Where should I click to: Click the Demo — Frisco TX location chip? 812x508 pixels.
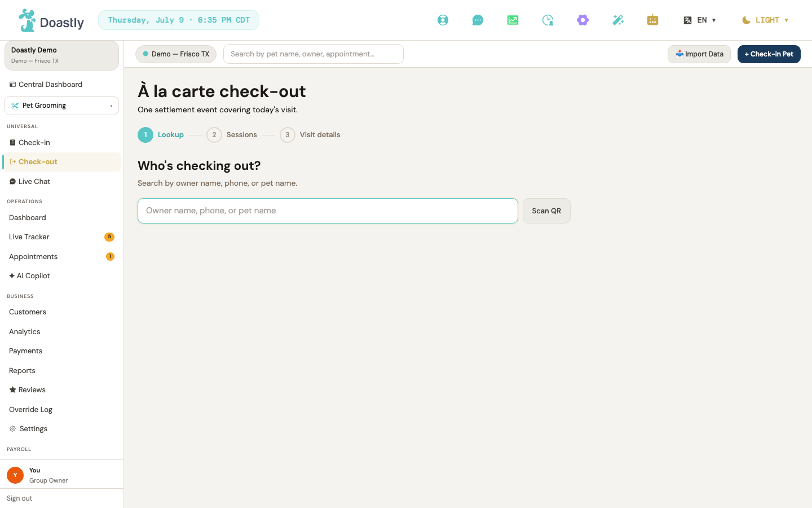176,54
